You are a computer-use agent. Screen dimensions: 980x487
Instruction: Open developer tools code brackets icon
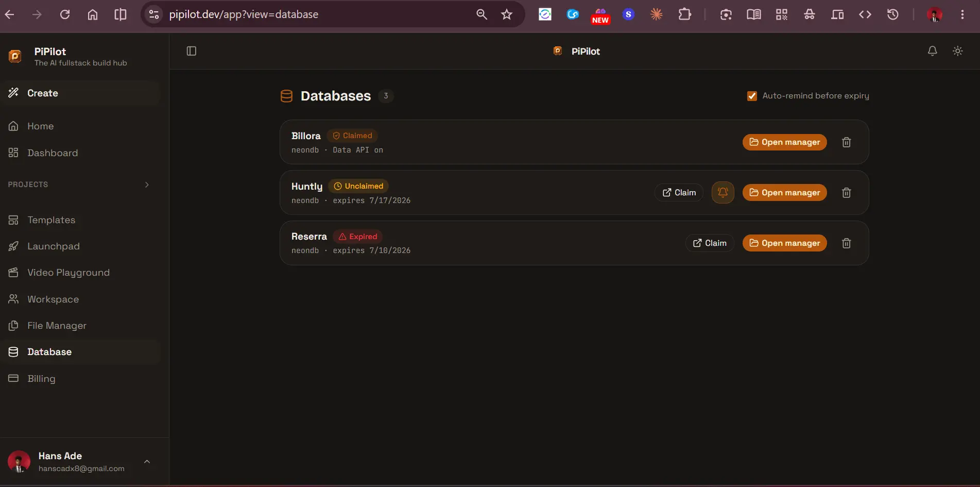point(865,14)
